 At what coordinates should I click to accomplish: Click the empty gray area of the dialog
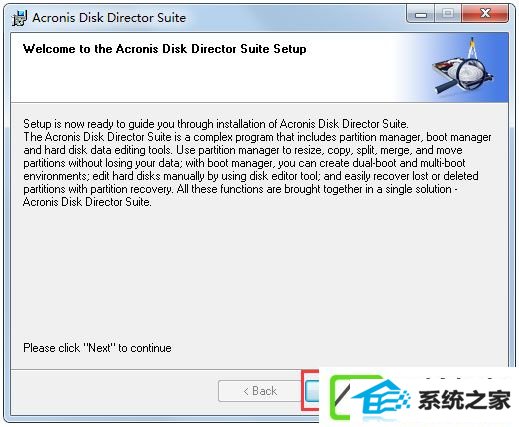(259, 273)
